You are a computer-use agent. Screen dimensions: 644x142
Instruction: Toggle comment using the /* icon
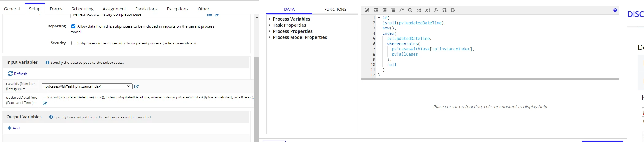(x=401, y=10)
